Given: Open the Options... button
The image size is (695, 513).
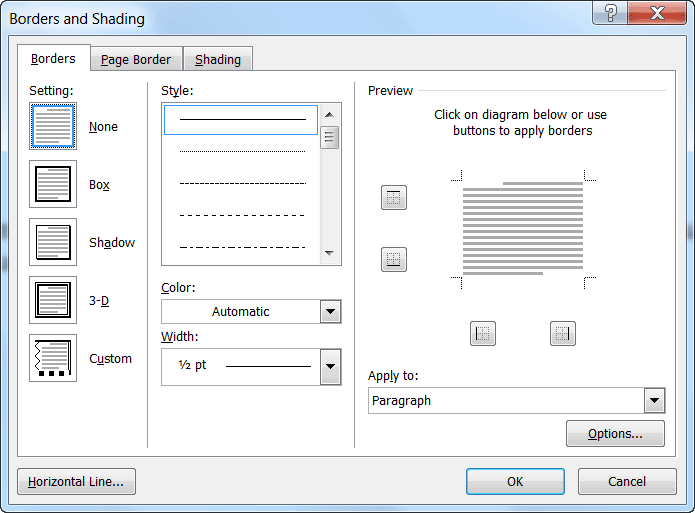Looking at the screenshot, I should pyautogui.click(x=615, y=434).
